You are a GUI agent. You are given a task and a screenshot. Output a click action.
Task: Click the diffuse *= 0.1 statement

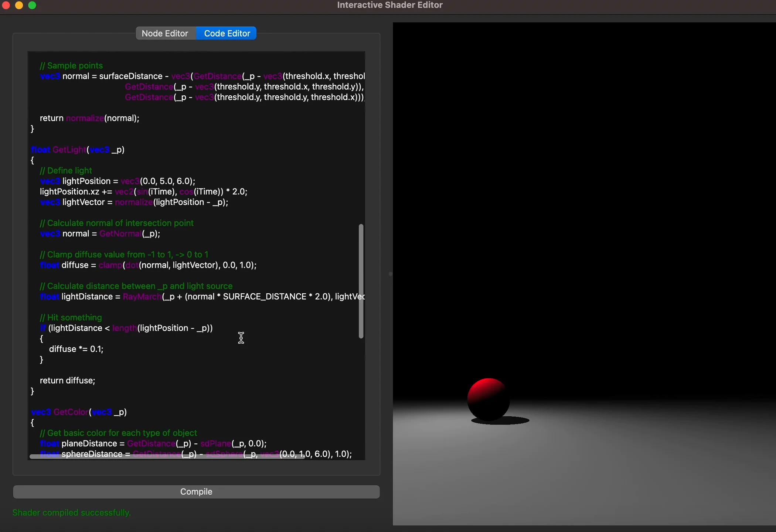tap(76, 349)
